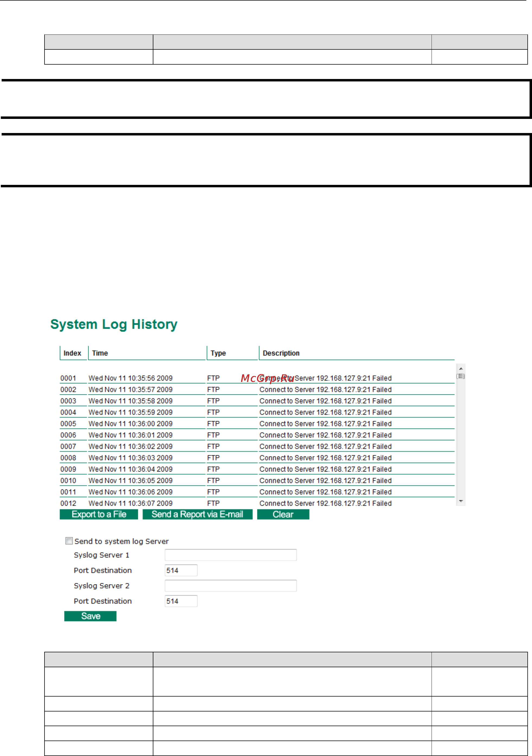Click FTP type in row 0006
Image resolution: width=532 pixels, height=756 pixels.
point(213,435)
